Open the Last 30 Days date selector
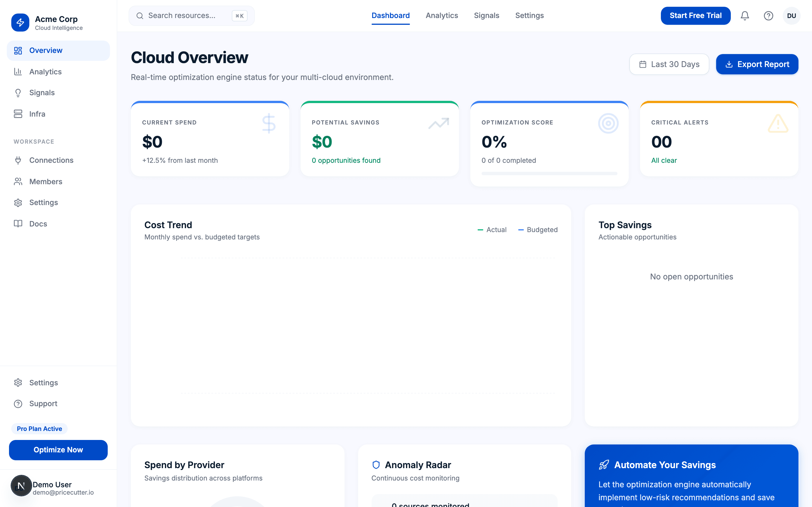812x507 pixels. 669,64
